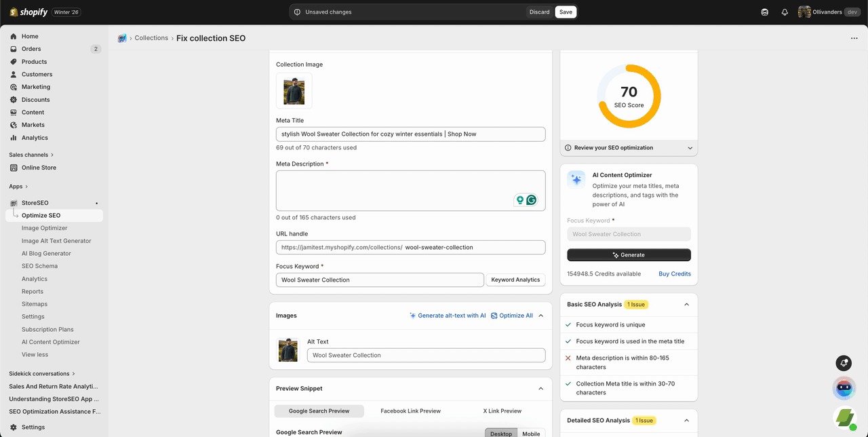Select the Facebook Link Preview tab

(x=410, y=411)
